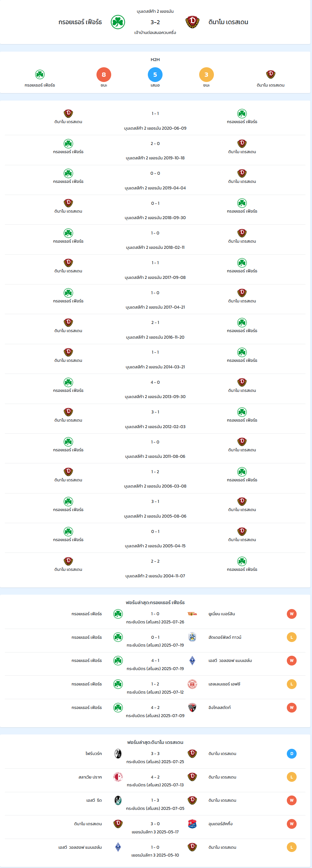The width and height of the screenshot is (312, 868).
Task: Click the Greuther Fürth clover logo in match header
Action: (118, 22)
